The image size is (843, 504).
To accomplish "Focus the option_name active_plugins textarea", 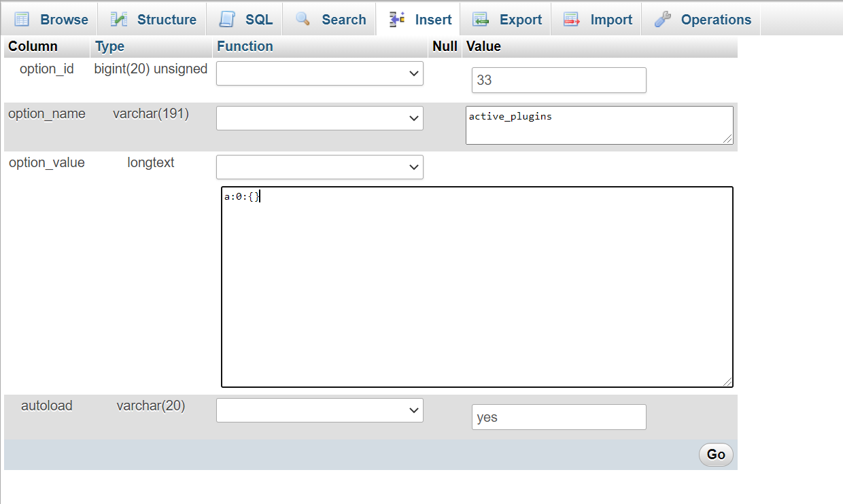I will tap(600, 125).
